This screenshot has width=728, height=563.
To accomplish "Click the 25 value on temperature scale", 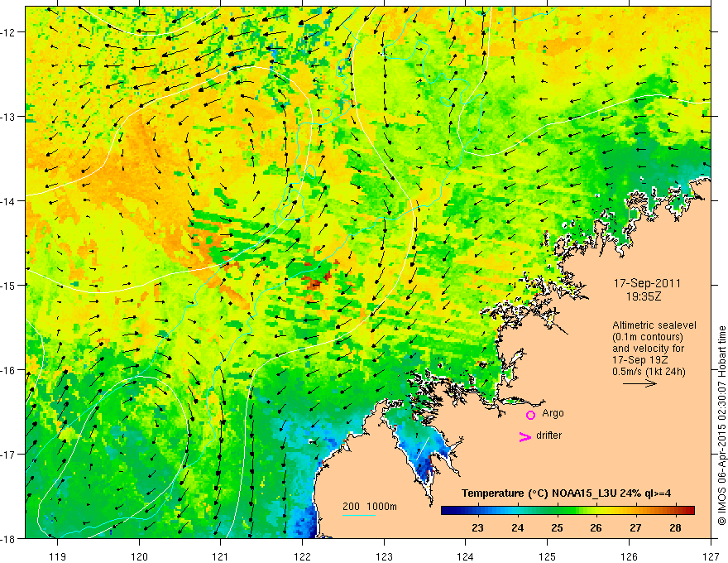I will click(x=557, y=527).
